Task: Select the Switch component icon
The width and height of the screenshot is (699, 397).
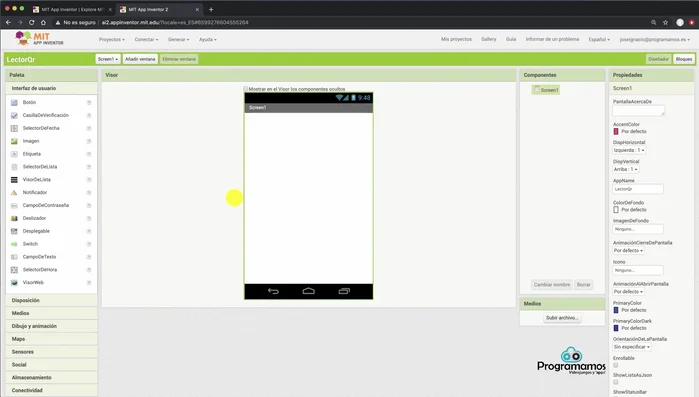Action: pos(14,244)
